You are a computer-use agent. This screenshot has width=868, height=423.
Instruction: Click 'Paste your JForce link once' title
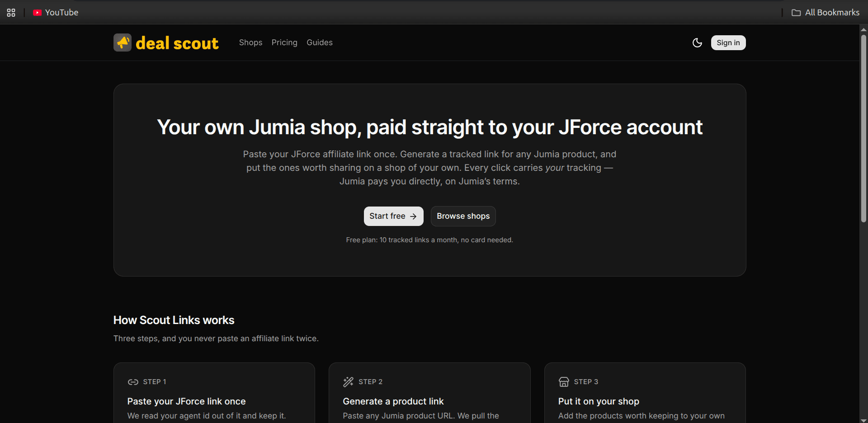tap(187, 401)
